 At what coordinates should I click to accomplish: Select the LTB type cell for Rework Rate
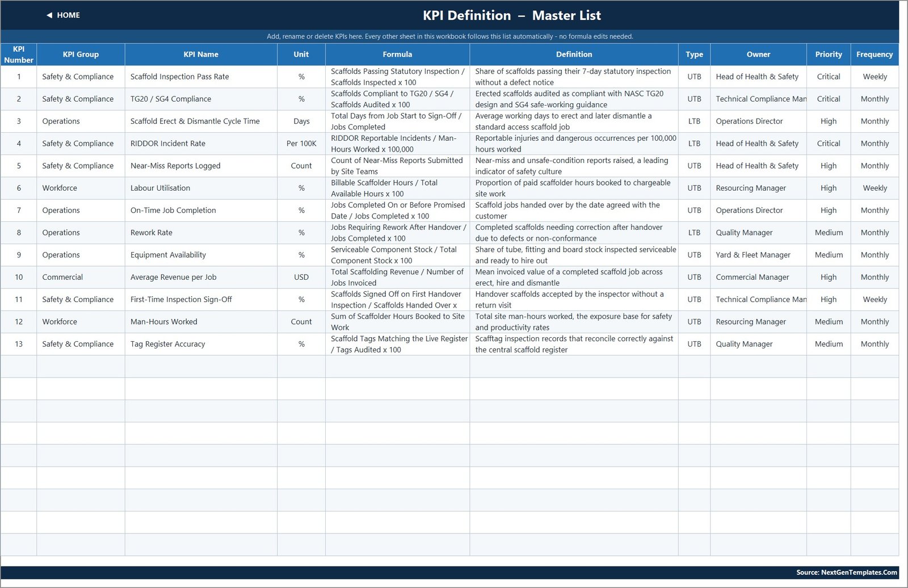(x=694, y=233)
